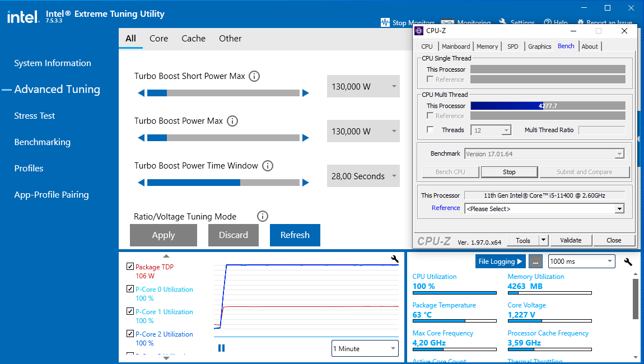Viewport: 644px width, 364px height.
Task: Pause the monitoring graph
Action: click(221, 348)
